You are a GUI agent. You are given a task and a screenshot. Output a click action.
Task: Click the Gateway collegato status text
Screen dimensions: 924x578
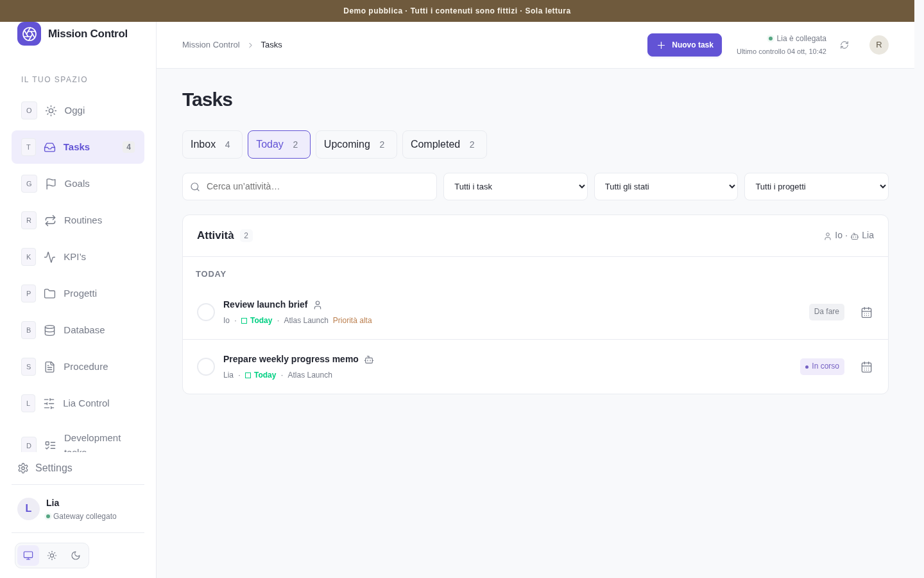85,516
